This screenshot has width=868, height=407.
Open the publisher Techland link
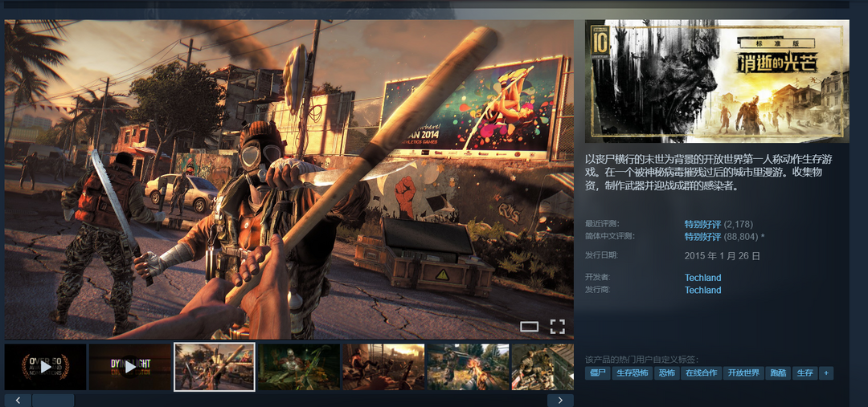(702, 290)
